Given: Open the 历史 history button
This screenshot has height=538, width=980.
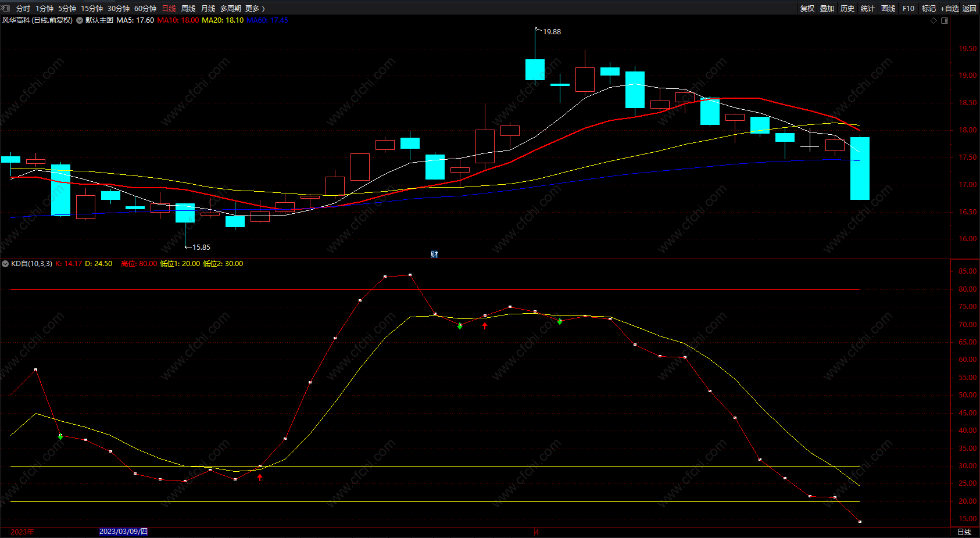Looking at the screenshot, I should (847, 9).
